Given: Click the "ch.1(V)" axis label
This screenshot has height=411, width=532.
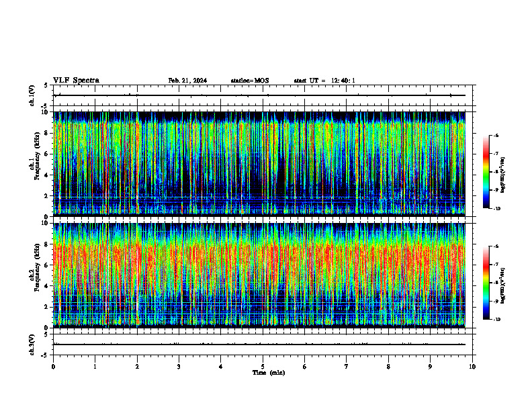Looking at the screenshot, I should pos(32,95).
